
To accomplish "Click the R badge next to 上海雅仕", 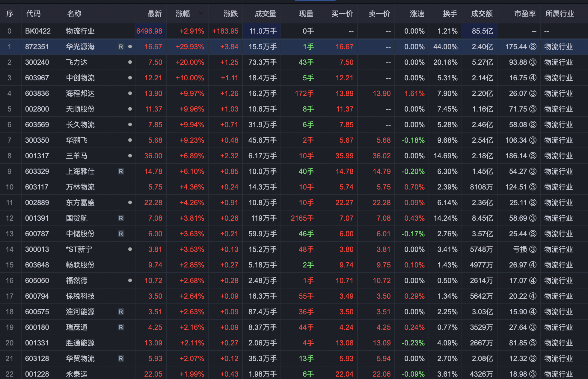I will pos(121,172).
